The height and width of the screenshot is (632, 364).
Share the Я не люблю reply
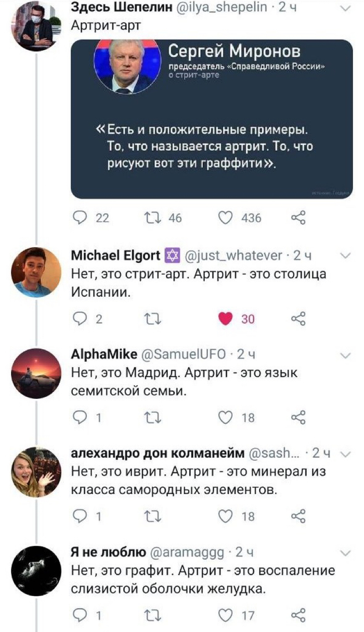pos(298,615)
